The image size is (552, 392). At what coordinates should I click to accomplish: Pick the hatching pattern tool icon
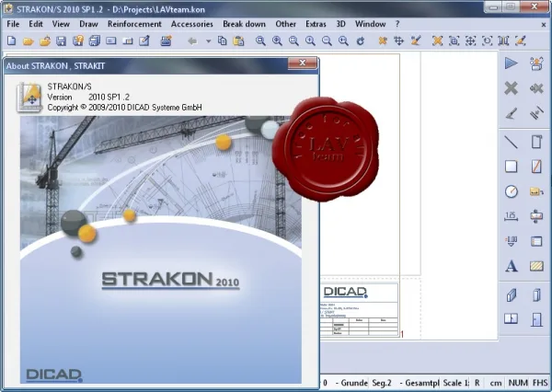click(x=536, y=266)
